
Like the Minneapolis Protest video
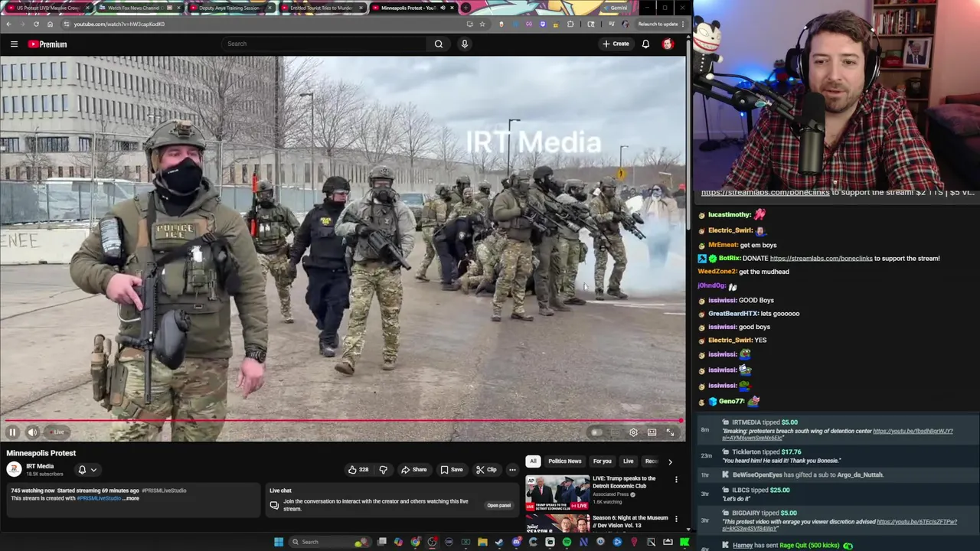pos(358,470)
